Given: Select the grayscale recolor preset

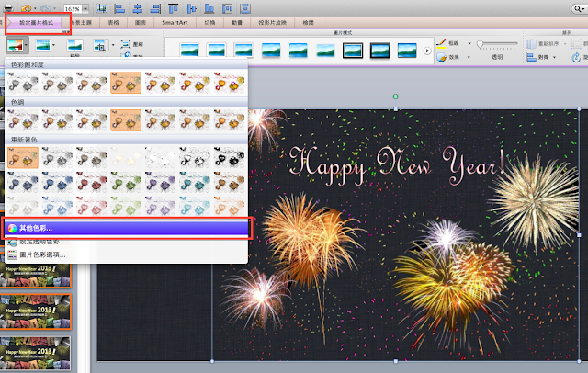Looking at the screenshot, I should coord(57,157).
